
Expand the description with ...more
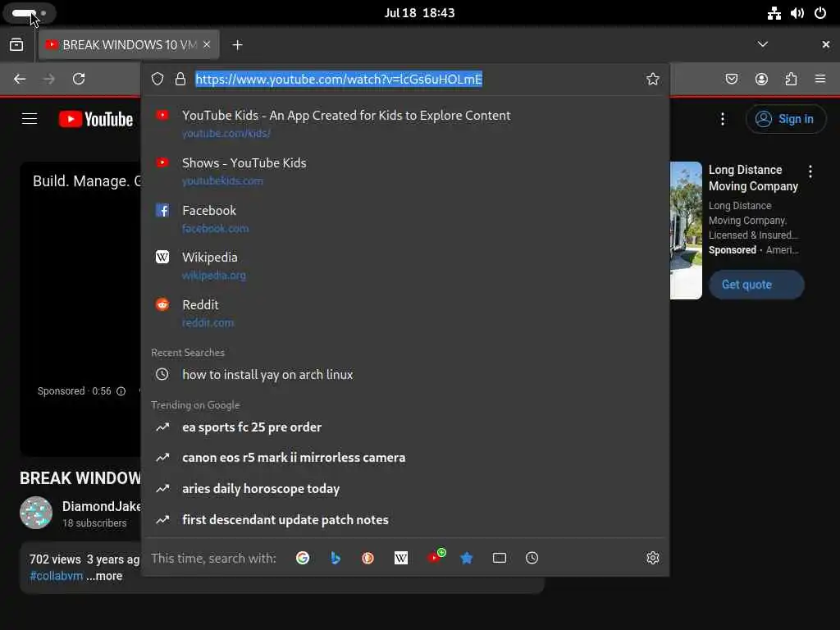click(x=104, y=576)
